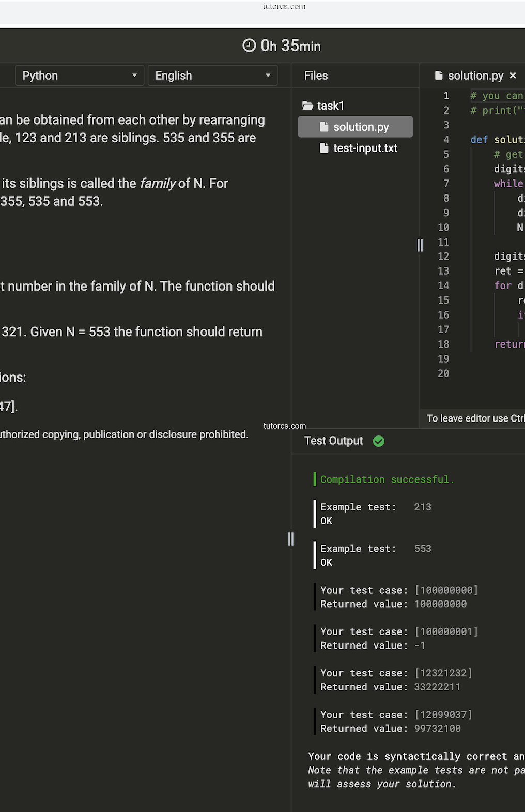Click the solution.py file icon in tree

pos(325,127)
